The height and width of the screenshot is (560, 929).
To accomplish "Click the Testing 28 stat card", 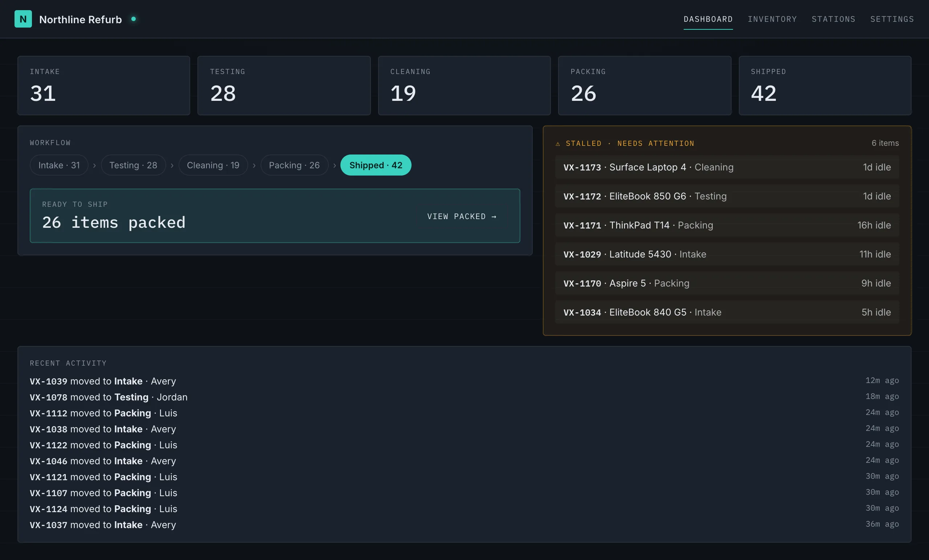I will coord(284,86).
